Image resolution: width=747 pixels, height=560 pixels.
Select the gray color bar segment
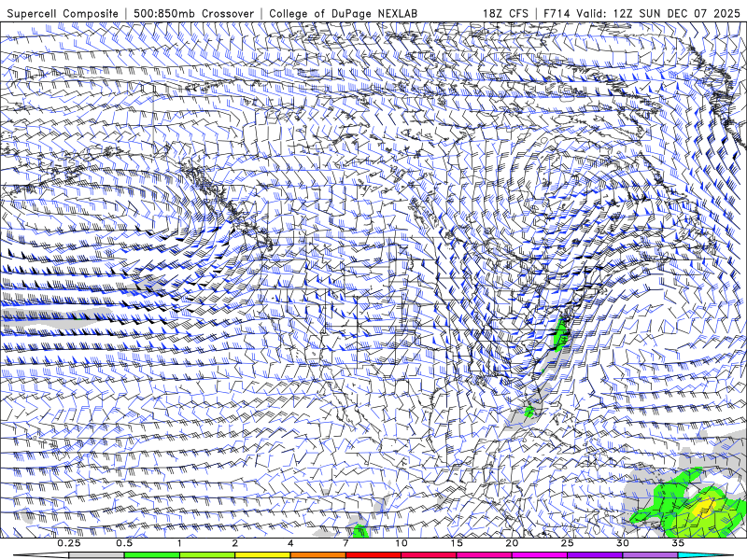[x=97, y=555]
